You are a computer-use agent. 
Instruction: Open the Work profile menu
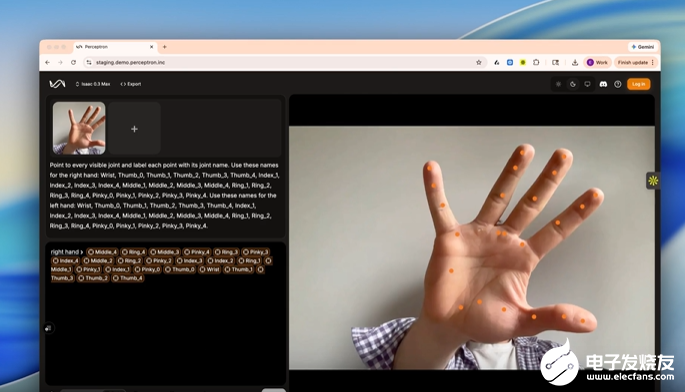point(597,62)
